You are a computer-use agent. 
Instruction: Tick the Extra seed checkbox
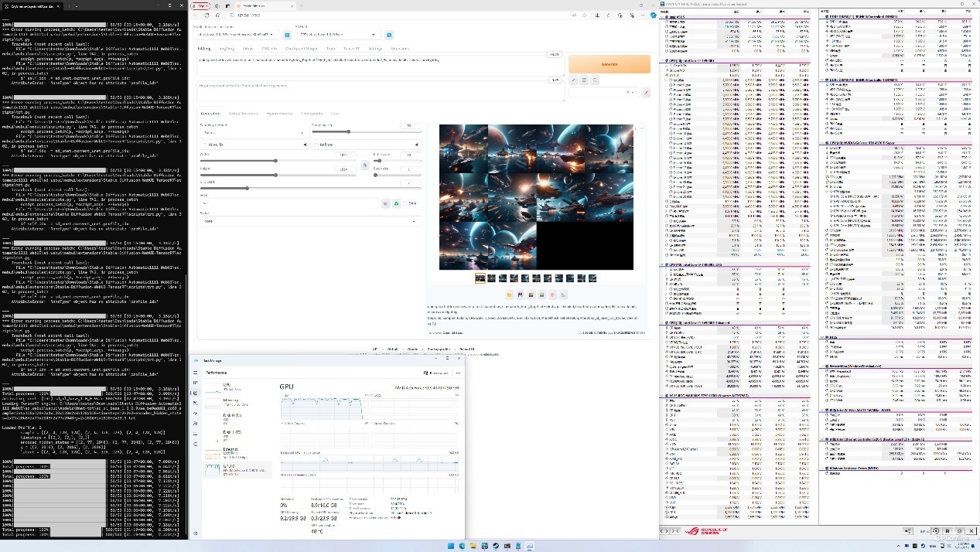tap(405, 203)
